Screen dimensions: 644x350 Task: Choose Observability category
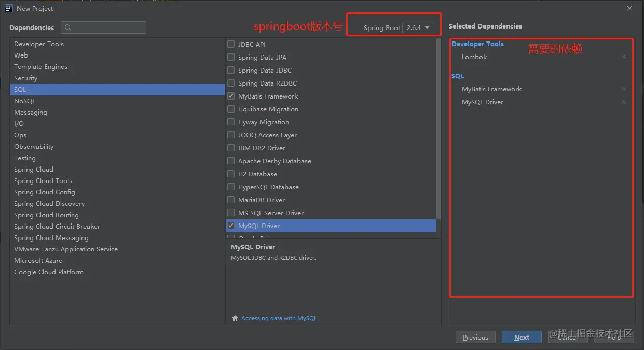tap(117, 146)
